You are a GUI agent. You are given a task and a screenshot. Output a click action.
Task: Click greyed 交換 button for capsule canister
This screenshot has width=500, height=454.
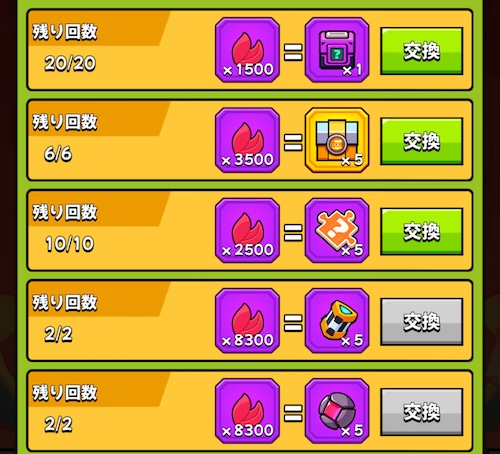(422, 322)
